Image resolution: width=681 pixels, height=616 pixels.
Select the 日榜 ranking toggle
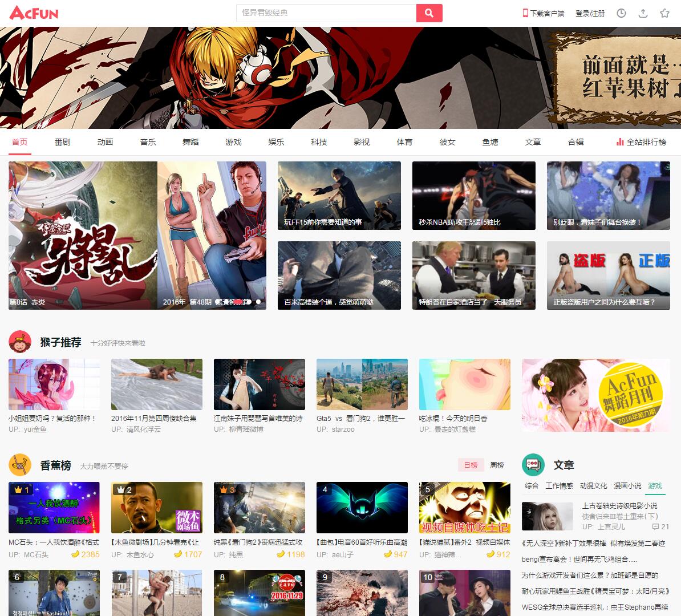coord(471,465)
